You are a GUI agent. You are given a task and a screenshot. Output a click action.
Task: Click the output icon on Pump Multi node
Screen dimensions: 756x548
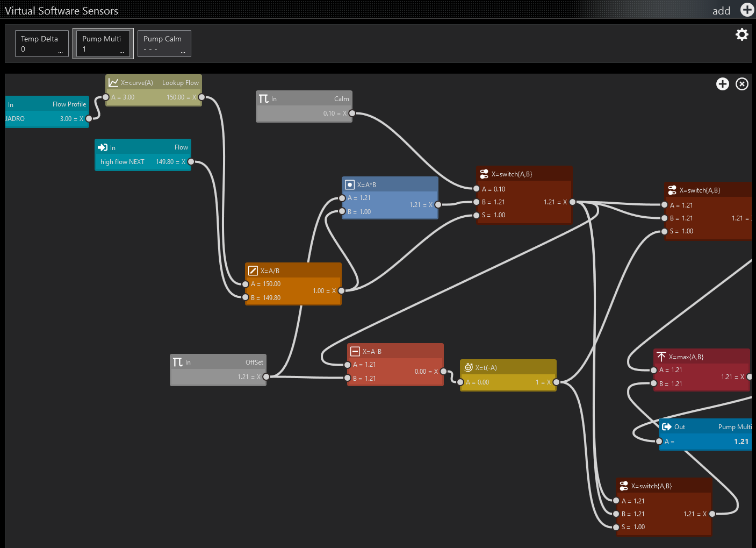click(x=667, y=427)
